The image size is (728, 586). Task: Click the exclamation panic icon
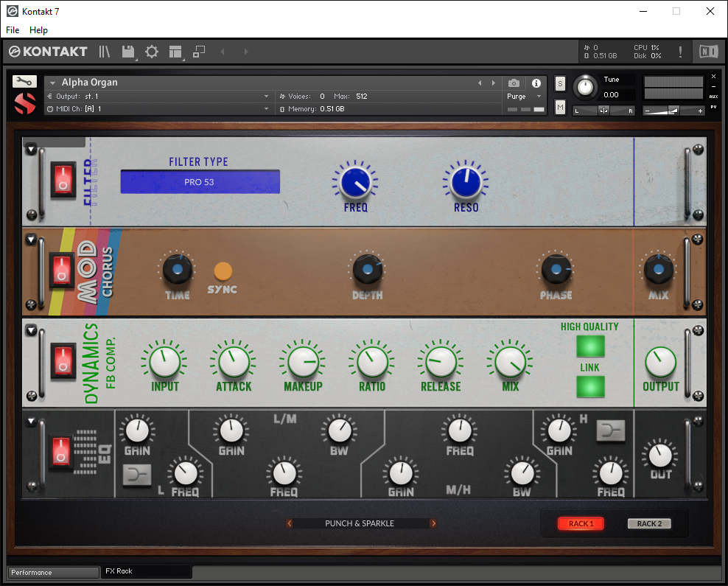click(680, 52)
